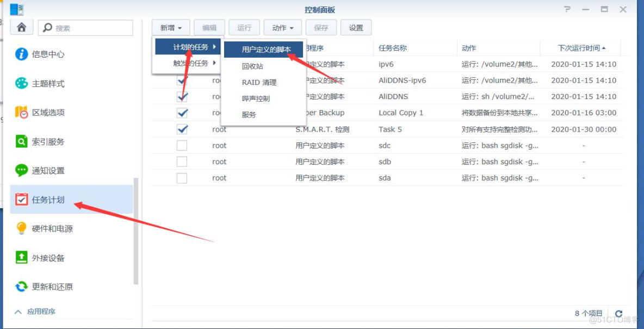
Task: Open the 新增 dropdown menu
Action: pyautogui.click(x=170, y=27)
